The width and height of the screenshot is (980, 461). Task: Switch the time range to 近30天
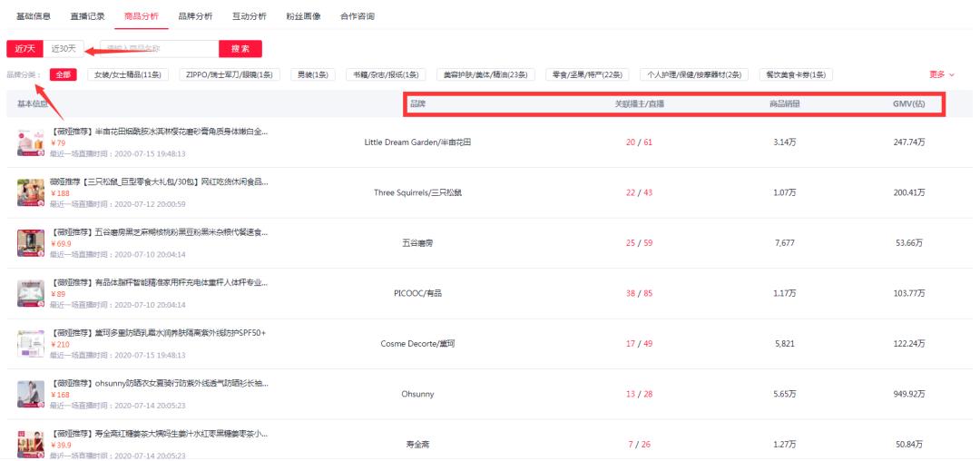64,49
